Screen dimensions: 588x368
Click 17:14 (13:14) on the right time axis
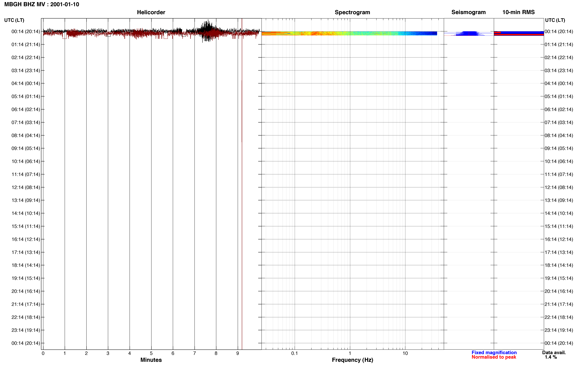click(x=559, y=252)
